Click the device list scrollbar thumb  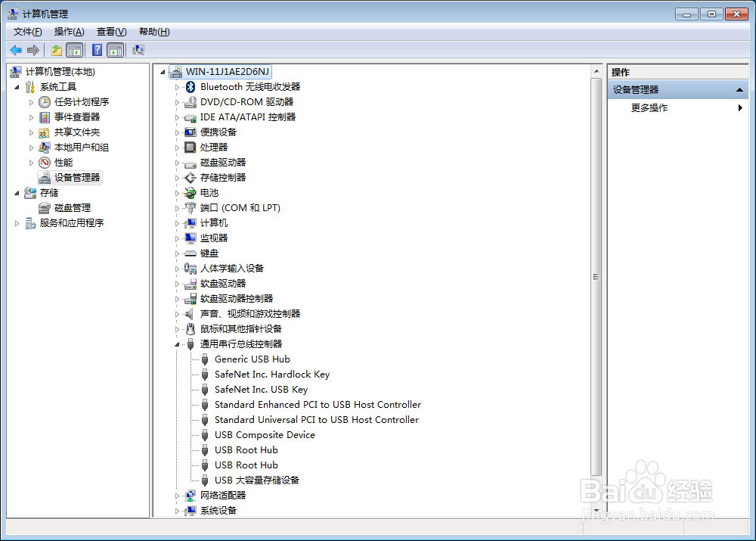[596, 277]
